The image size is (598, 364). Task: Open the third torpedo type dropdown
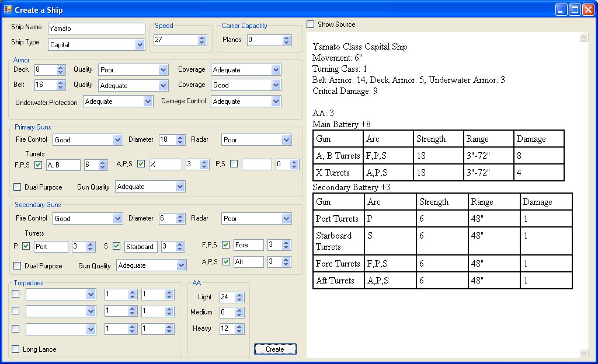(91, 330)
